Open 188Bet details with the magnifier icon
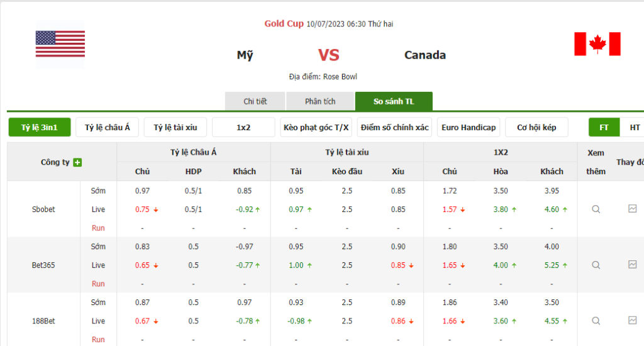644x346 pixels. click(x=596, y=321)
